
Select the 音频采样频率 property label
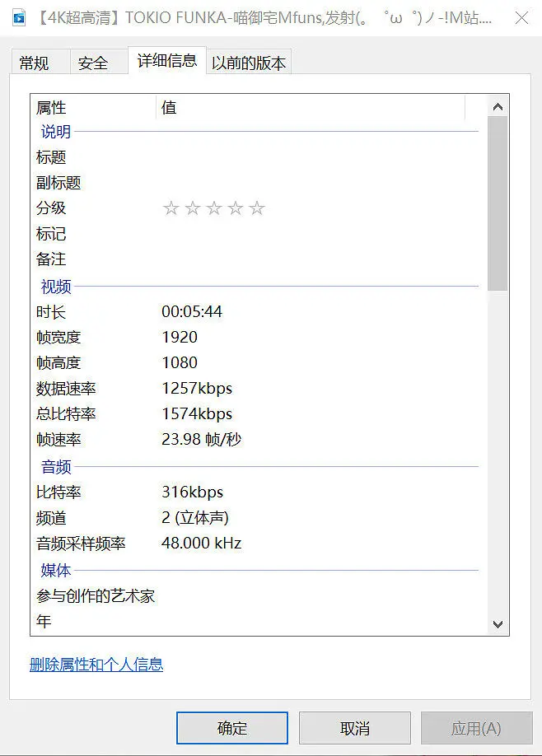(x=81, y=544)
